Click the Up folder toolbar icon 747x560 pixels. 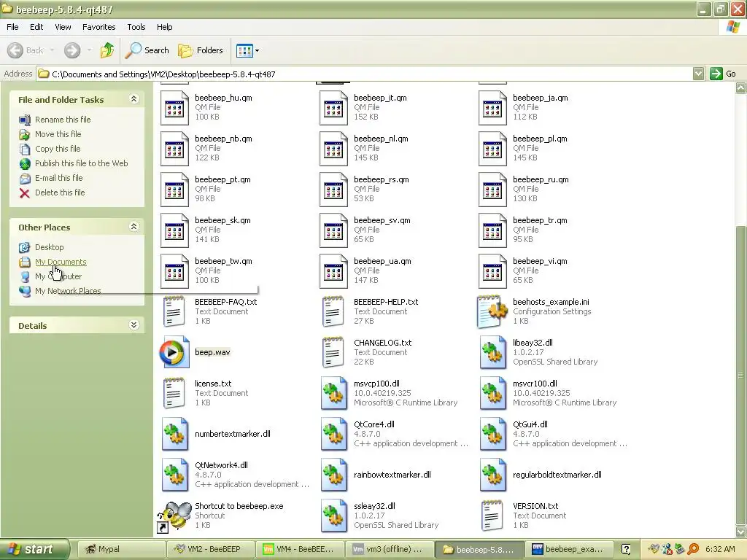pos(107,50)
